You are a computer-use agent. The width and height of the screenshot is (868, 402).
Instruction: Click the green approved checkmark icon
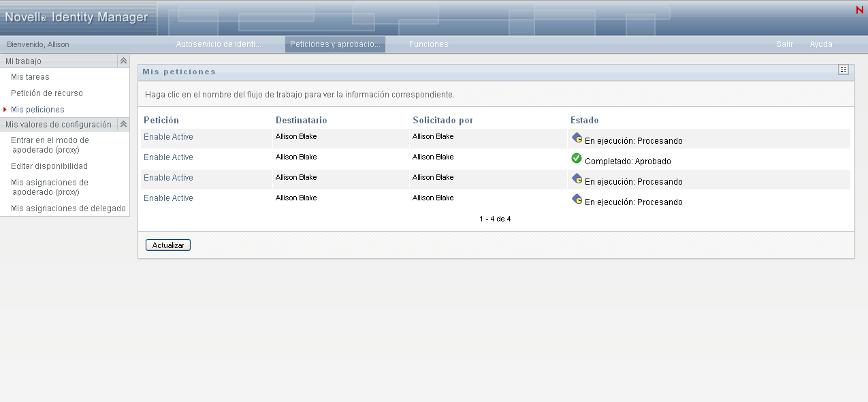577,158
